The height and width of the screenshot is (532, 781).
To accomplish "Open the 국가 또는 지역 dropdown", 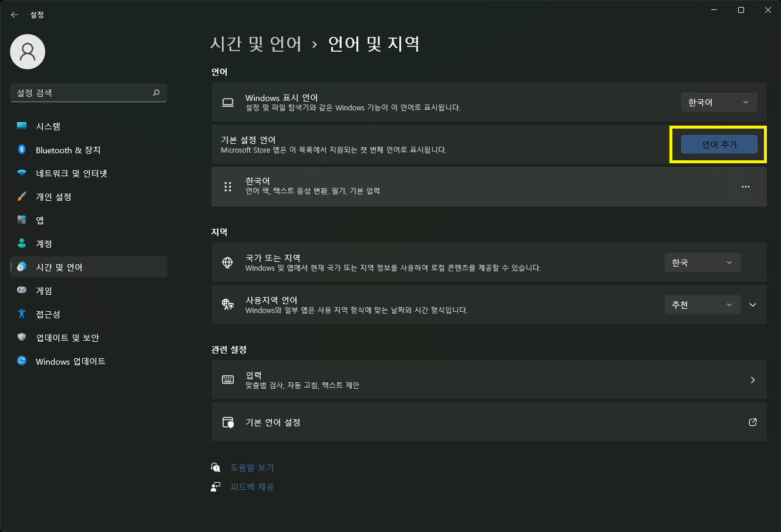I will [702, 262].
